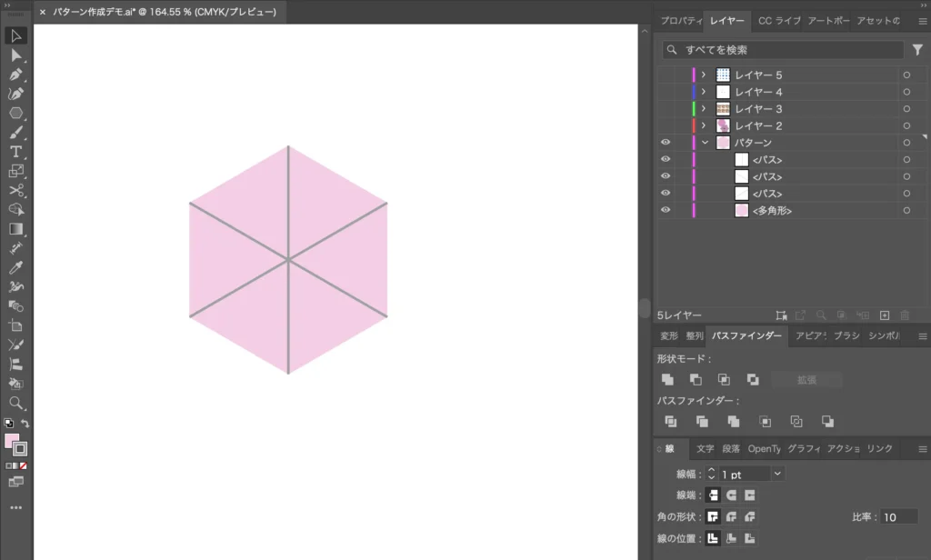The height and width of the screenshot is (560, 931).
Task: Hide the パターン layer using eye icon
Action: click(666, 143)
